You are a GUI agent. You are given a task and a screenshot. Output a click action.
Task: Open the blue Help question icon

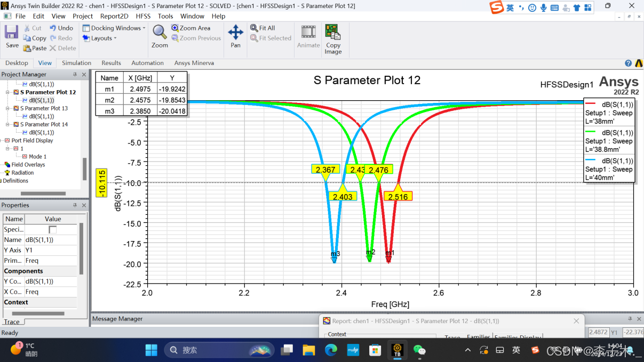[x=629, y=63]
